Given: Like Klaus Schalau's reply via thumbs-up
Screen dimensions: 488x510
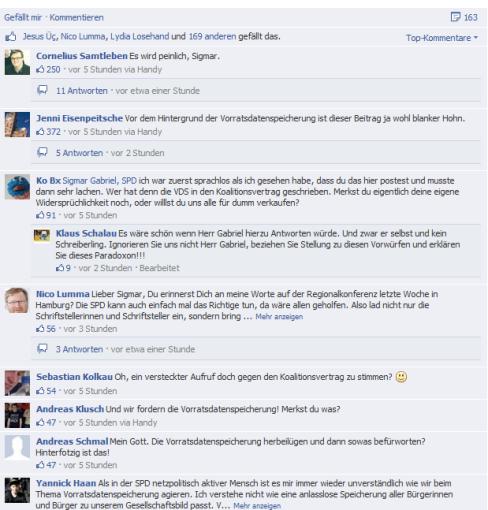Looking at the screenshot, I should pos(60,268).
